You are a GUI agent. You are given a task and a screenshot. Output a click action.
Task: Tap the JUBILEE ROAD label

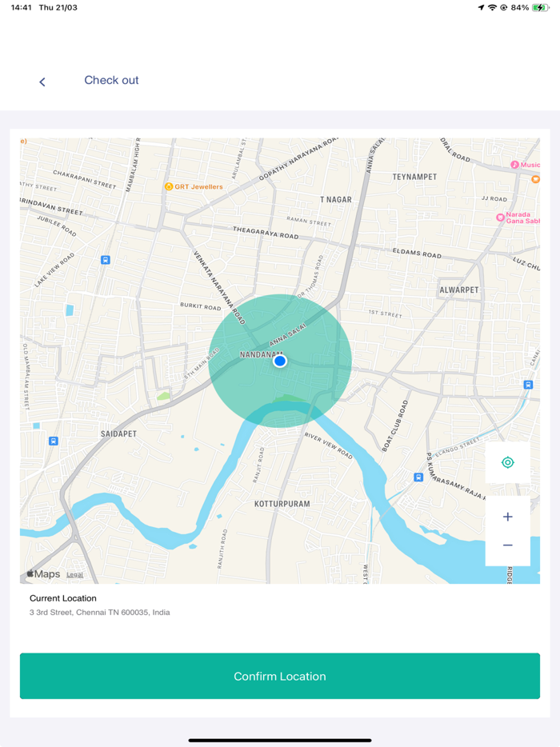tap(57, 226)
